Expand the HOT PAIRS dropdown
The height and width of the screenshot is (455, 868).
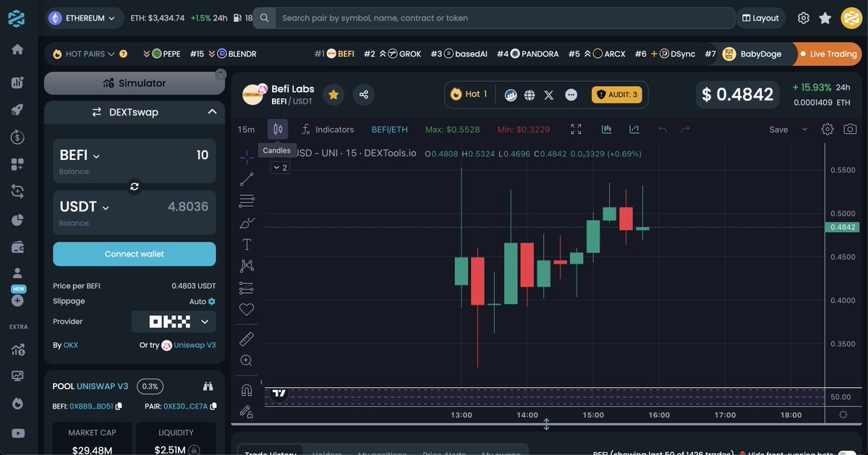tap(90, 54)
